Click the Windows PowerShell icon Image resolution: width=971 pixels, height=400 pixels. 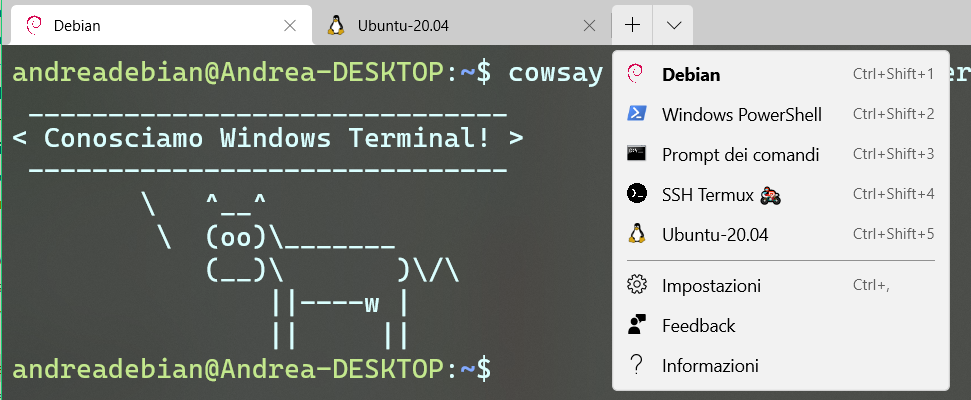coord(637,113)
